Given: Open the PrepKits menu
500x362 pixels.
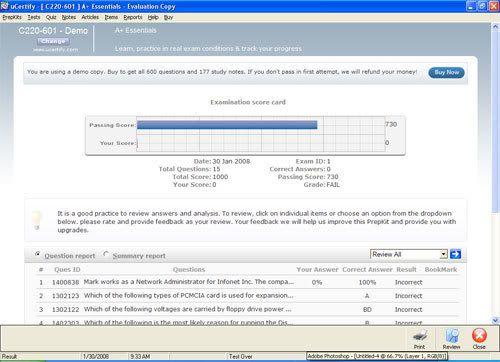Looking at the screenshot, I should (12, 17).
